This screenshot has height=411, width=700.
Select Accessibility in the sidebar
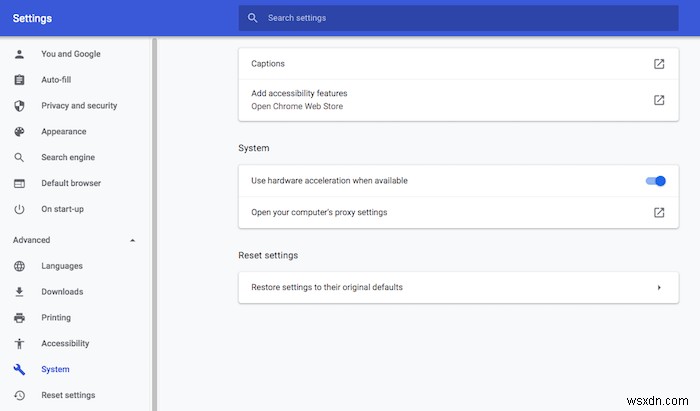[65, 343]
